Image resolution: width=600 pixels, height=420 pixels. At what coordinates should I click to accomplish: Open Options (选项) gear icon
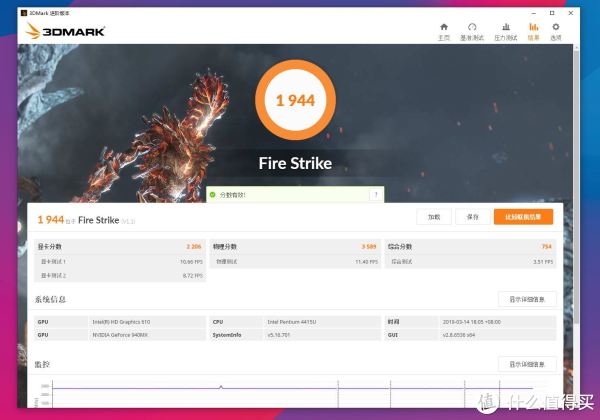click(x=556, y=30)
